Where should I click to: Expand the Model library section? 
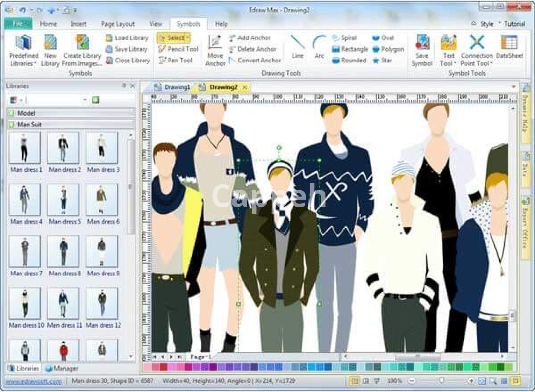click(26, 113)
